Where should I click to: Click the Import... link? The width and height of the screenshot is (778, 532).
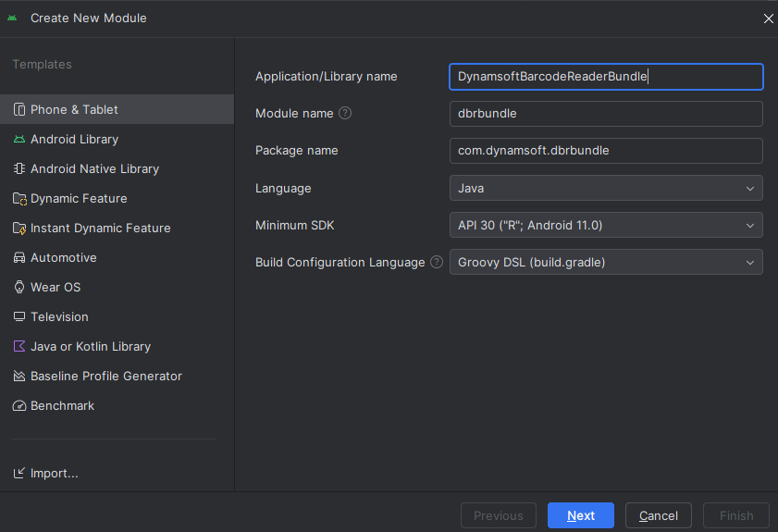(x=54, y=474)
